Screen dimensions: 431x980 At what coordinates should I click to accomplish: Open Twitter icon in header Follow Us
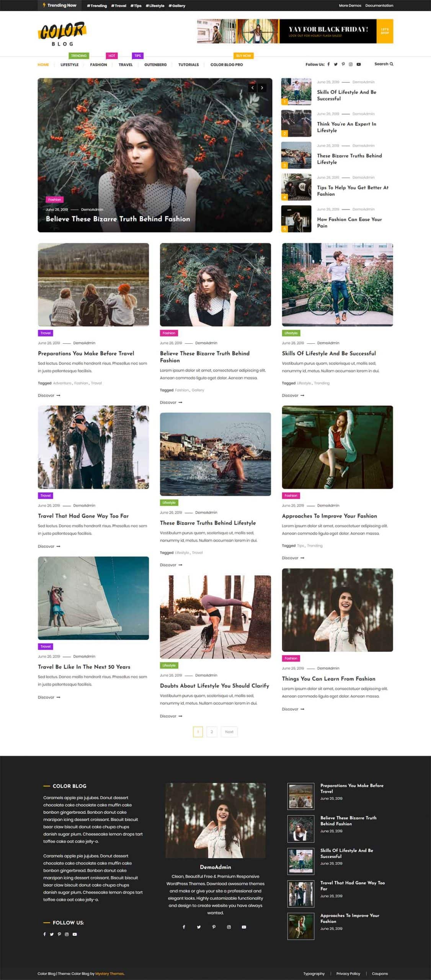pyautogui.click(x=336, y=64)
